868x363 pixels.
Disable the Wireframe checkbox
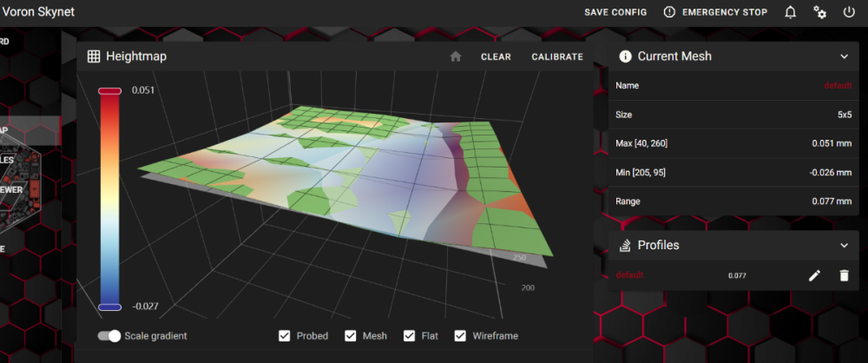pos(460,336)
